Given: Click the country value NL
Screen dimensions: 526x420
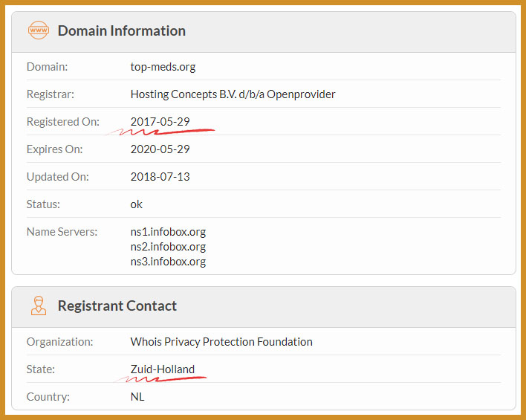Looking at the screenshot, I should click(137, 396).
